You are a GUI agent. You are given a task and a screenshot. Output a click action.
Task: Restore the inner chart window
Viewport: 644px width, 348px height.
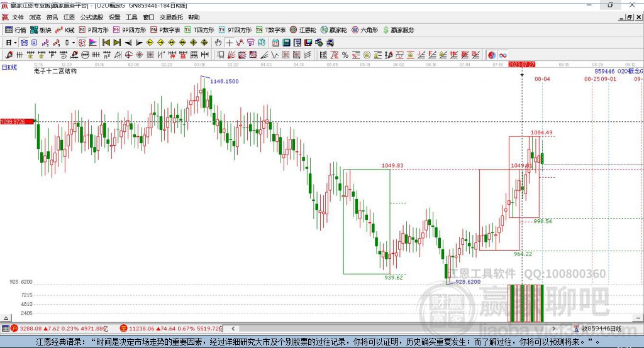click(630, 17)
